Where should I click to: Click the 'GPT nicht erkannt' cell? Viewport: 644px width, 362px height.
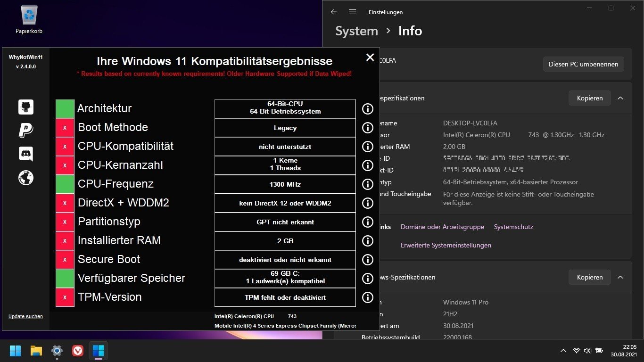tap(285, 222)
